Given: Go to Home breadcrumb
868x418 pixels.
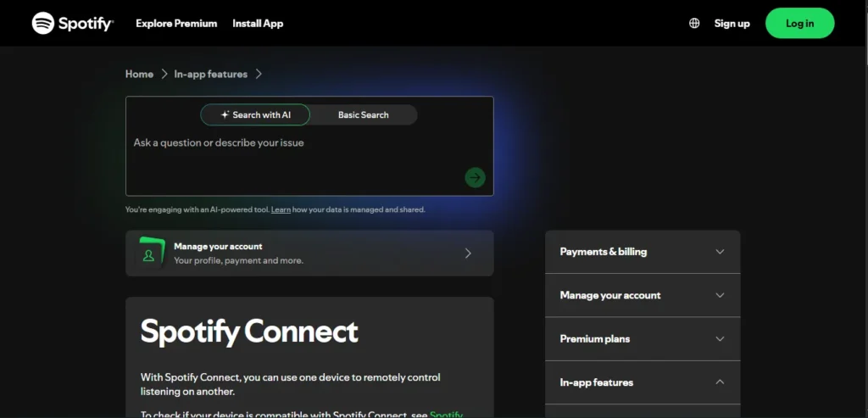Looking at the screenshot, I should click(140, 74).
